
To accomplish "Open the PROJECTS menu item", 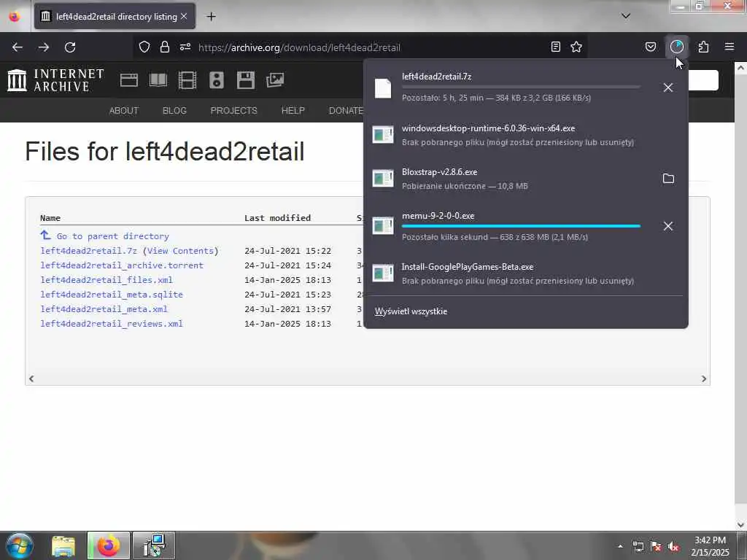I will pyautogui.click(x=234, y=111).
